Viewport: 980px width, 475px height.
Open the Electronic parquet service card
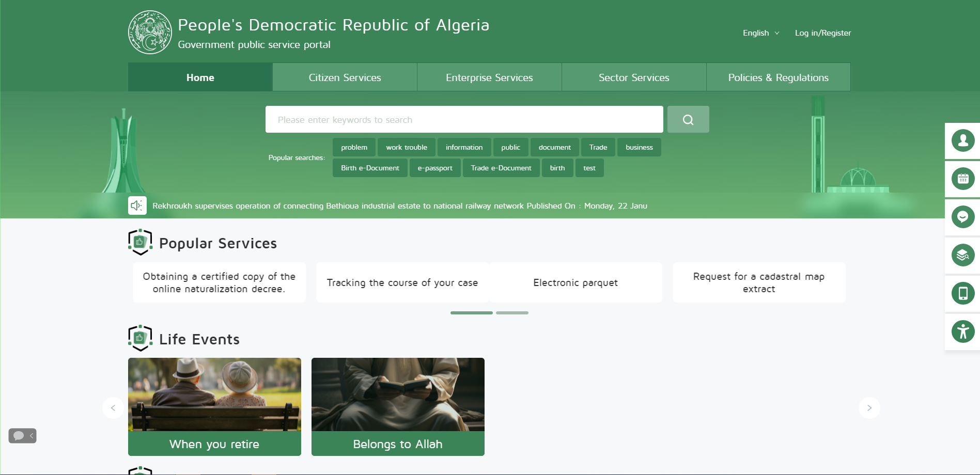point(575,282)
